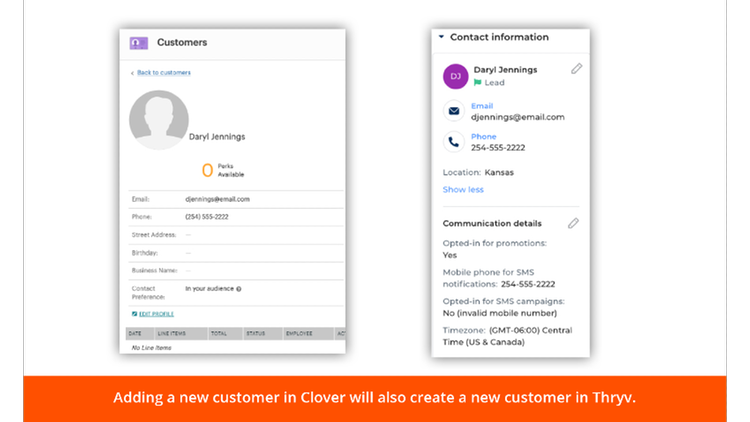Click the green Lead flag icon
The height and width of the screenshot is (422, 750).
click(477, 82)
